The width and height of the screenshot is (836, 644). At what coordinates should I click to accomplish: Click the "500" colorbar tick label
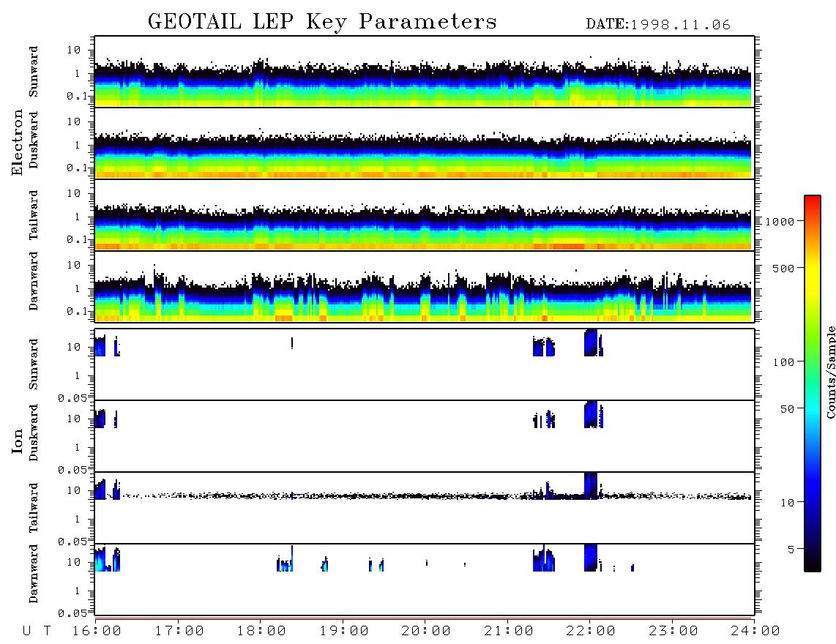(x=784, y=268)
